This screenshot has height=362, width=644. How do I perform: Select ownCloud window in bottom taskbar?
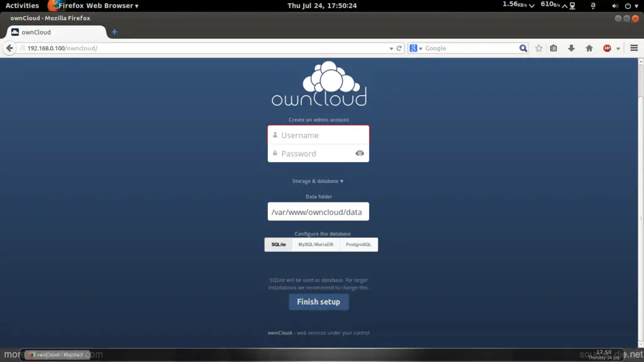57,354
